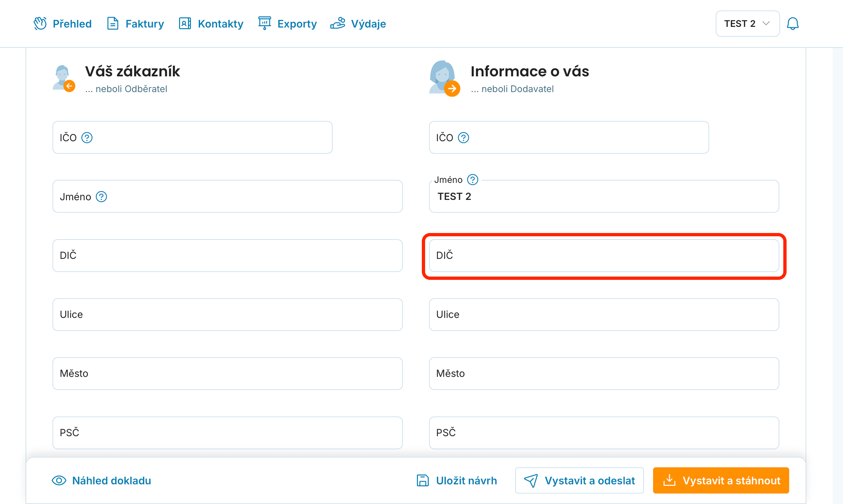The width and height of the screenshot is (843, 504).
Task: Expand the TEST 2 account dropdown
Action: click(748, 24)
